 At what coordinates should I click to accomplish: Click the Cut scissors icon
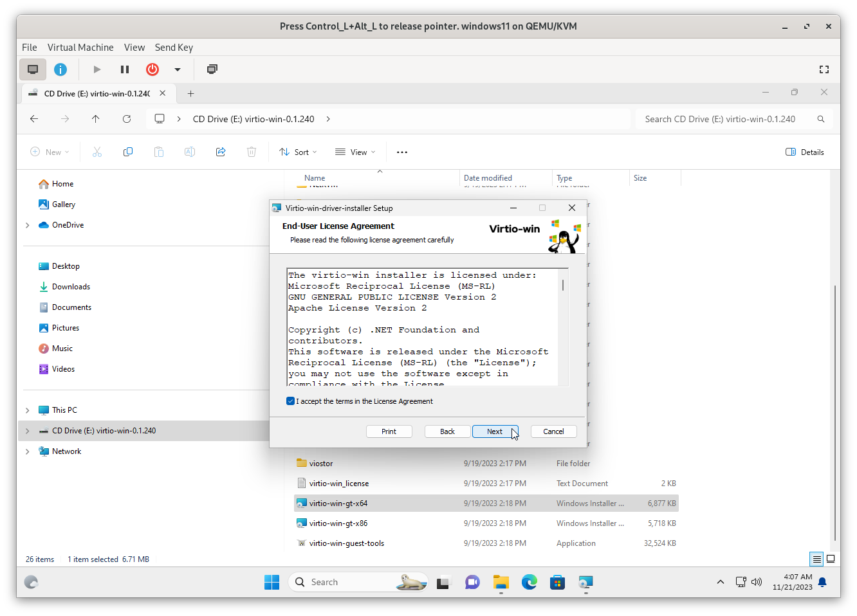coord(97,152)
